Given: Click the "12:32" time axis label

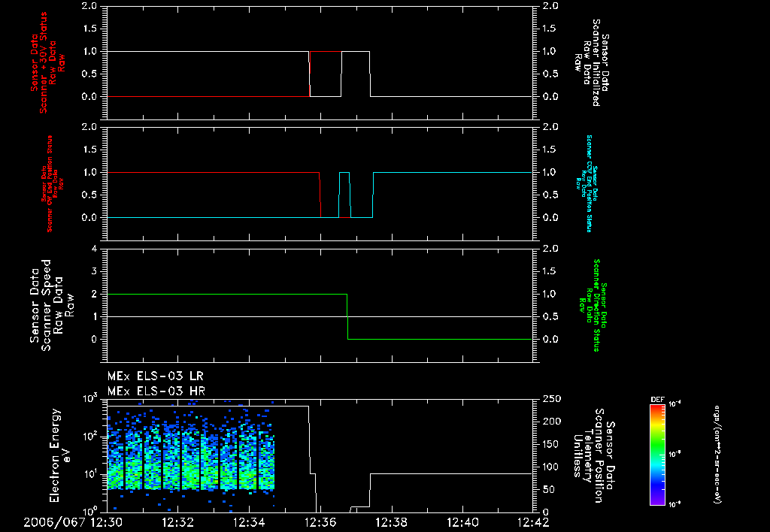Looking at the screenshot, I should 177,523.
